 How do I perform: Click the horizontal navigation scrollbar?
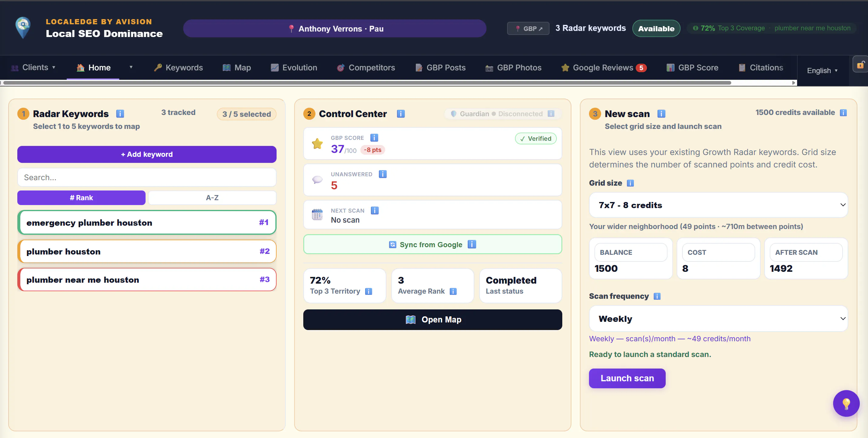tap(367, 83)
